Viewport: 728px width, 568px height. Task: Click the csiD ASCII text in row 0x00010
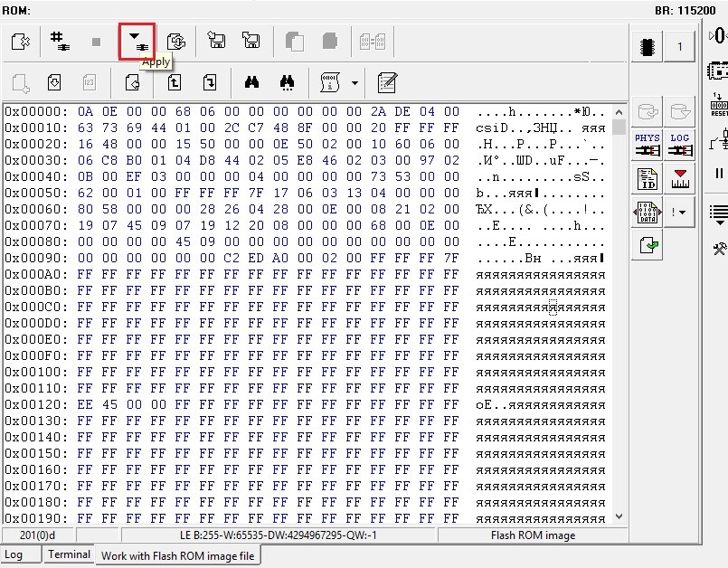click(492, 128)
